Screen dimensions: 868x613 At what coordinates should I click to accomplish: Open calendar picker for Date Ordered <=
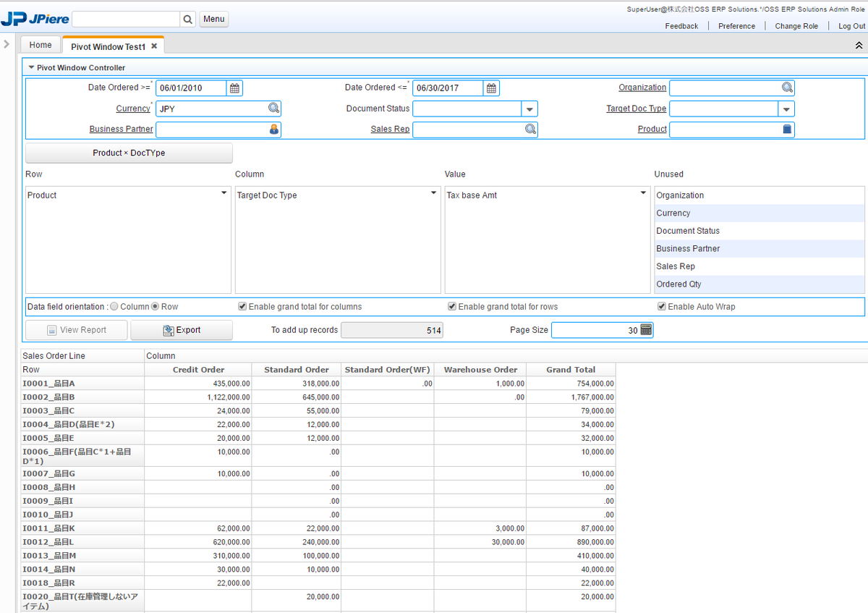(x=491, y=88)
